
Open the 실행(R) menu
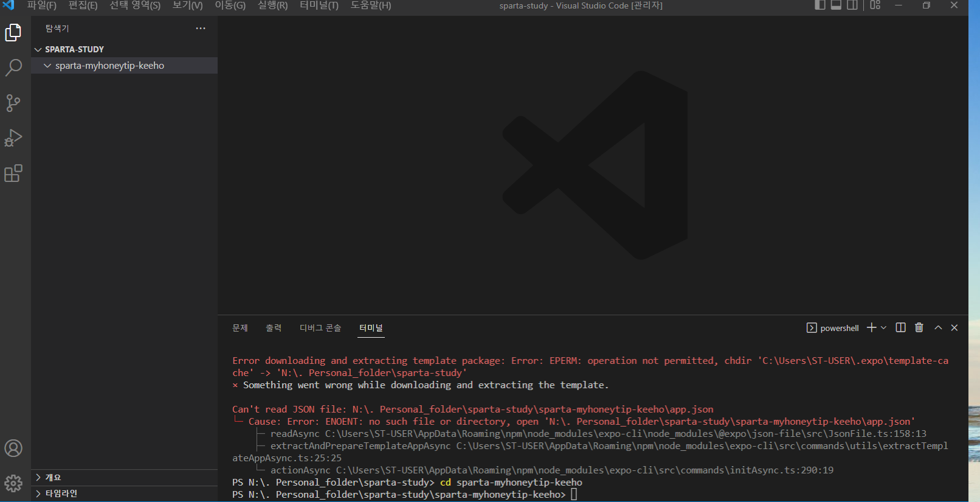tap(272, 5)
